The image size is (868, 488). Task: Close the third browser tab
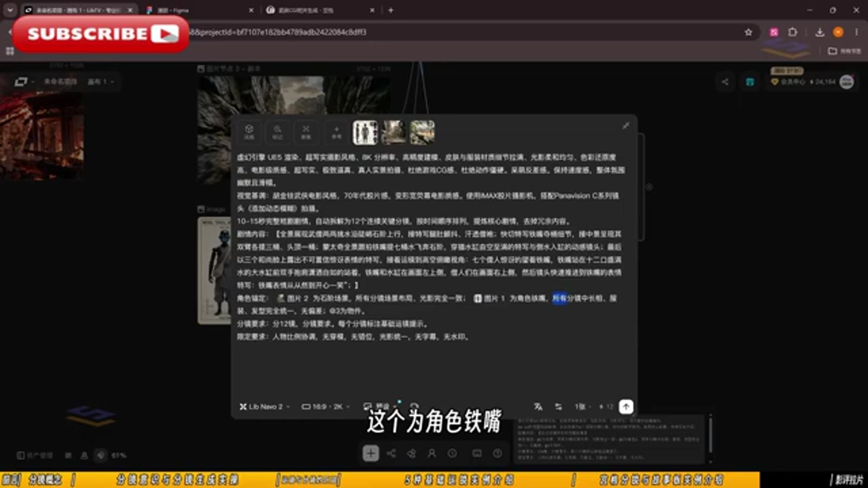[372, 10]
